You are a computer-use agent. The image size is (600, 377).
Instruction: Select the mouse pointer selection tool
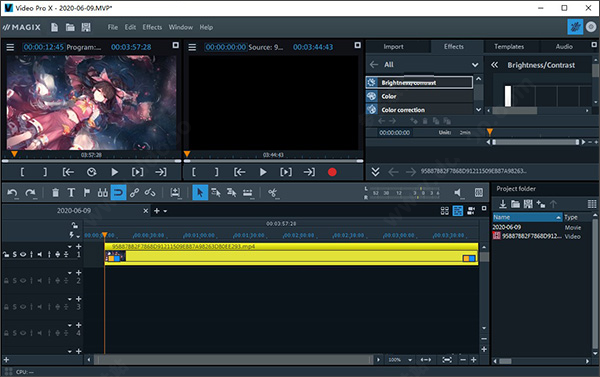(x=200, y=193)
